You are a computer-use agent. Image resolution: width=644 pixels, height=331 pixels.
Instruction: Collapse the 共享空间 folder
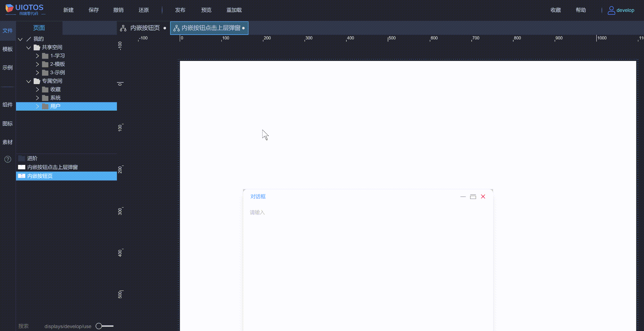(29, 47)
